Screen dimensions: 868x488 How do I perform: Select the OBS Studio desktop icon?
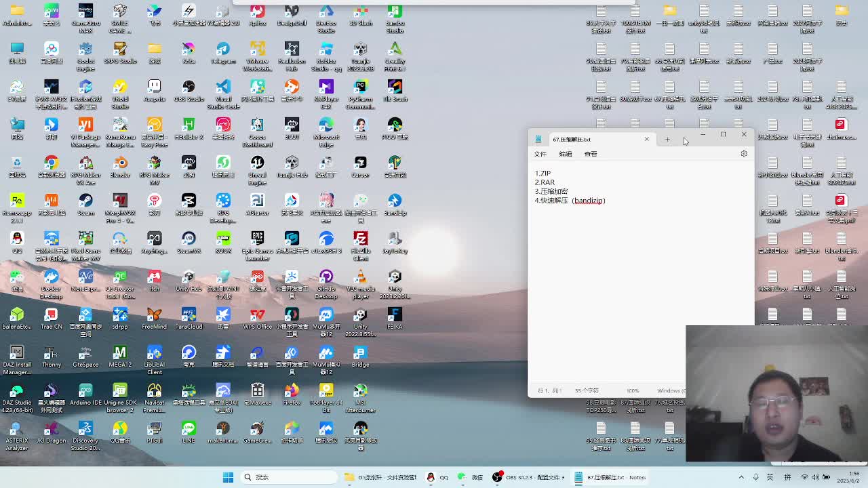point(189,88)
